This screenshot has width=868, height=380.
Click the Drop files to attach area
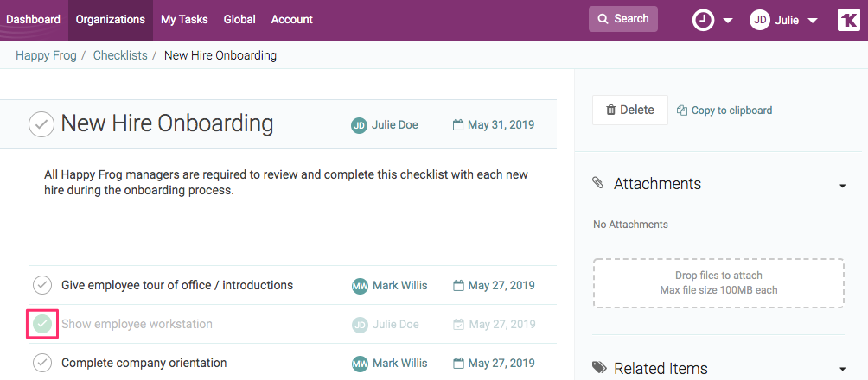(x=718, y=282)
